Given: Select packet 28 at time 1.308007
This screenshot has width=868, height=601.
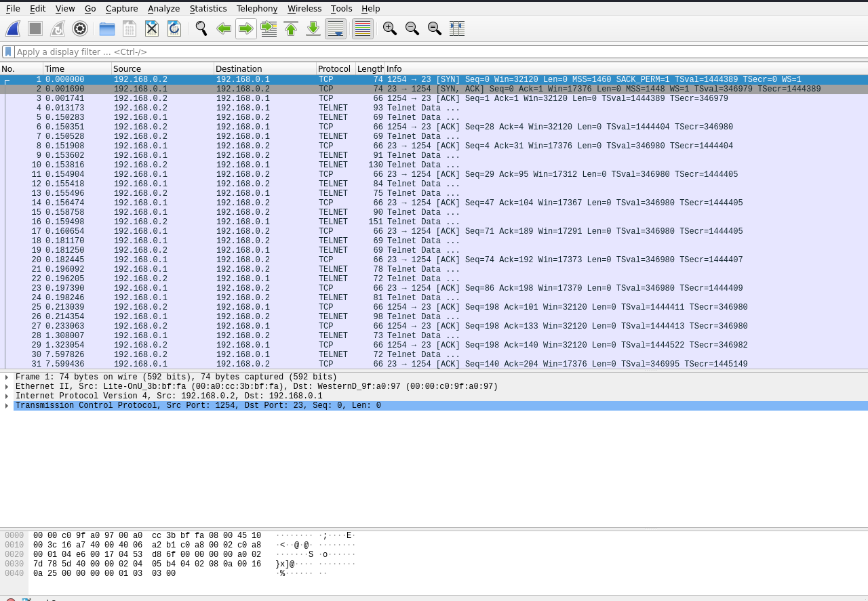Looking at the screenshot, I should (434, 336).
